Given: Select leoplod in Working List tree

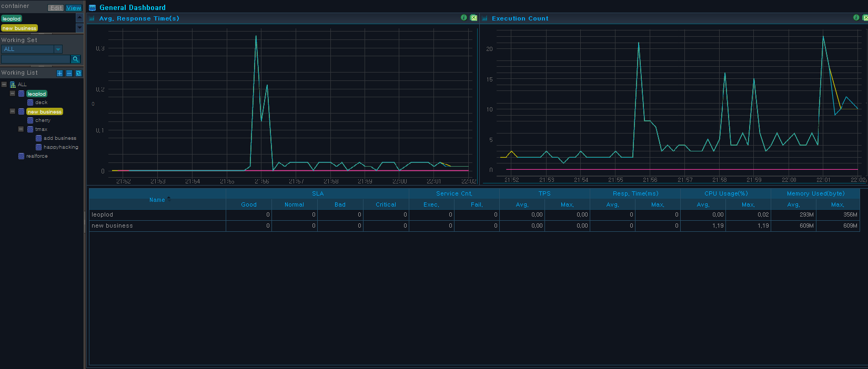Looking at the screenshot, I should 37,94.
